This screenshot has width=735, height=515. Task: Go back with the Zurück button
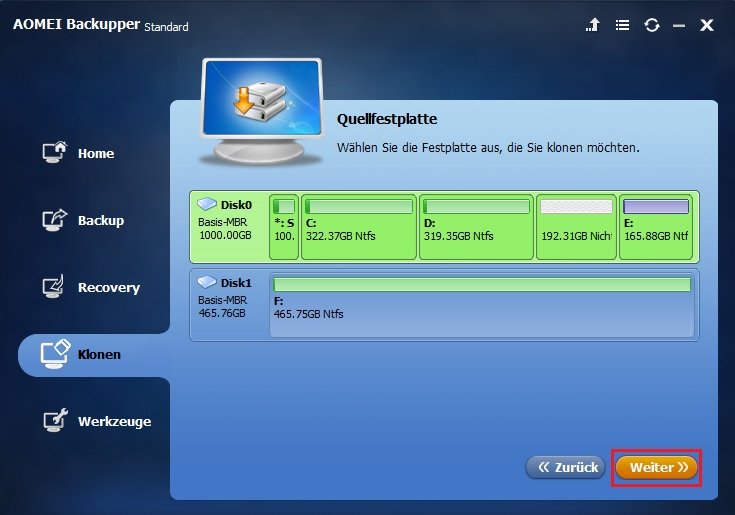(x=566, y=468)
